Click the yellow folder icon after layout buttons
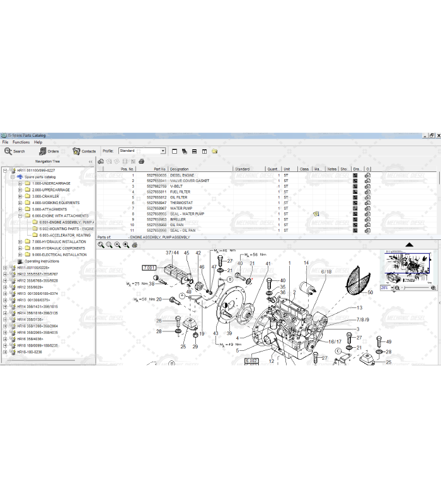 tap(215, 151)
